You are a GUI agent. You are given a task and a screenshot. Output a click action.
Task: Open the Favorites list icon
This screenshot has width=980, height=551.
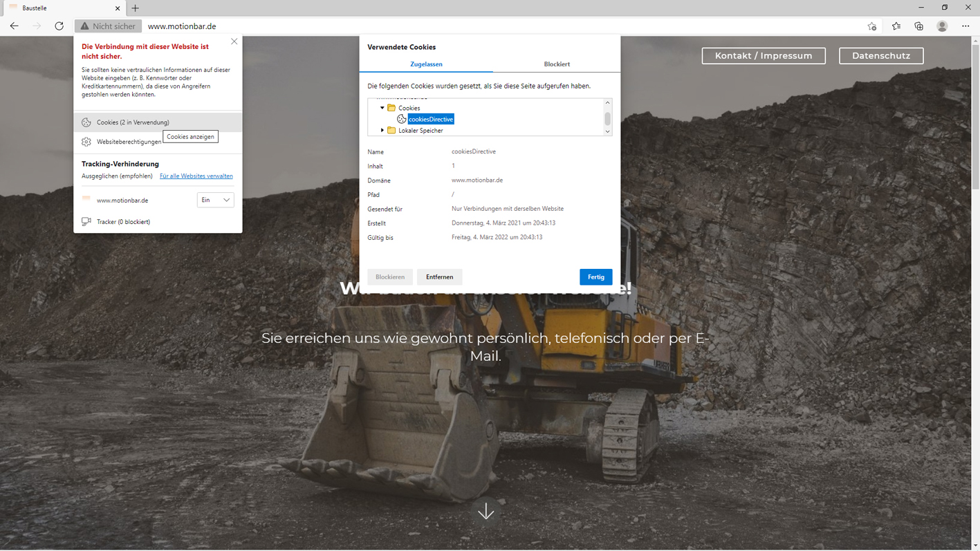pyautogui.click(x=896, y=26)
